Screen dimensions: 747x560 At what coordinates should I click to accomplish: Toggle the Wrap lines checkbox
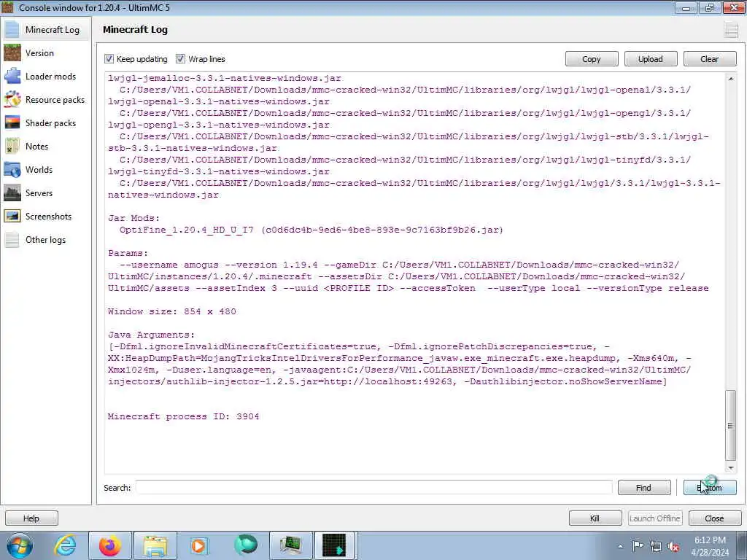[180, 58]
